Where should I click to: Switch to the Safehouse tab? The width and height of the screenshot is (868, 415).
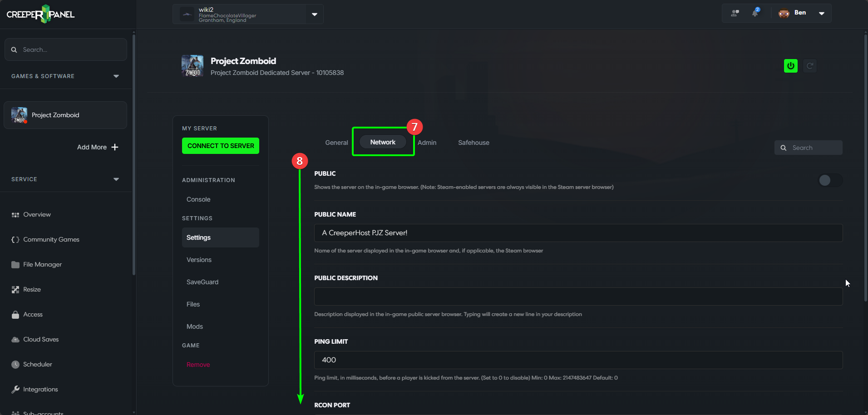pyautogui.click(x=473, y=143)
